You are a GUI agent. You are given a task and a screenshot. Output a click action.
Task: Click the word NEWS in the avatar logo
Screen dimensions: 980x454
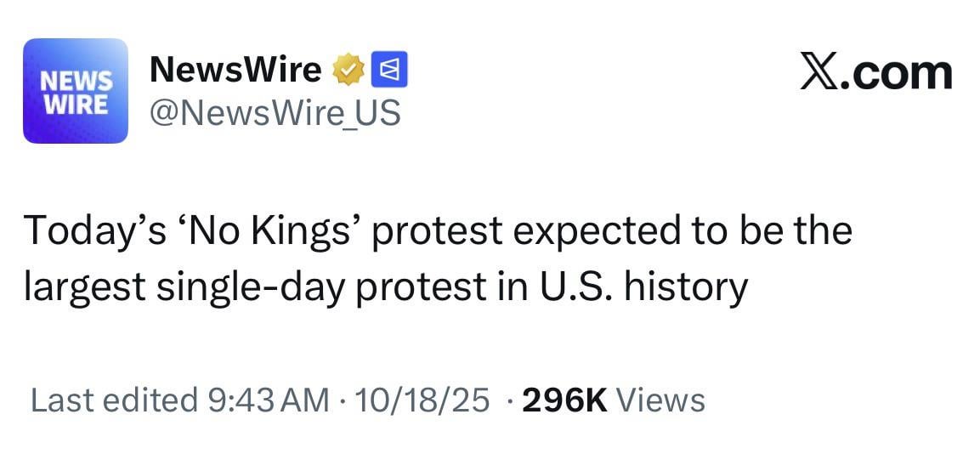point(76,81)
